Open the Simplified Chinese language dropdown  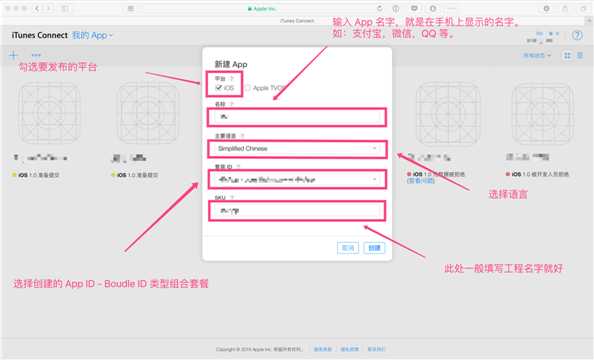coord(297,149)
